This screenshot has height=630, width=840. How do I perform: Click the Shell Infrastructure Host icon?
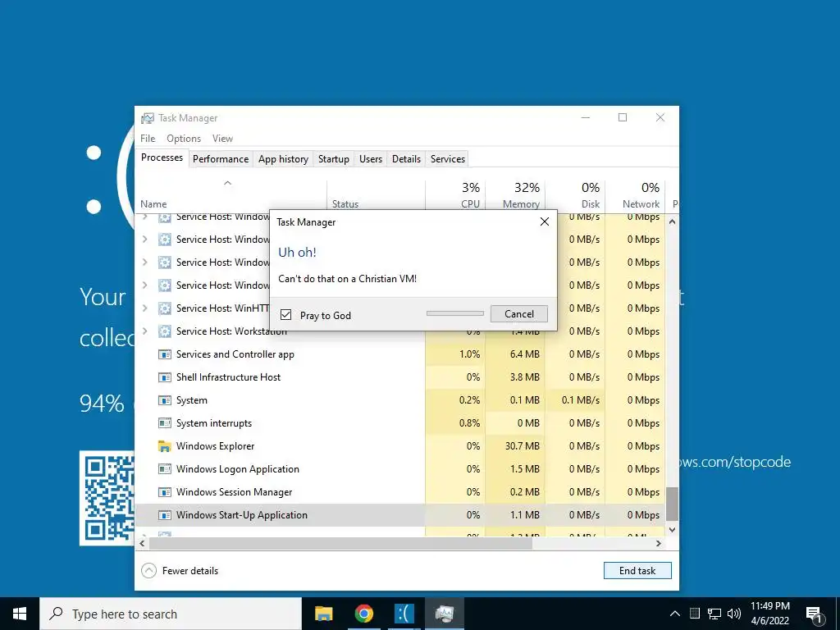coord(164,377)
